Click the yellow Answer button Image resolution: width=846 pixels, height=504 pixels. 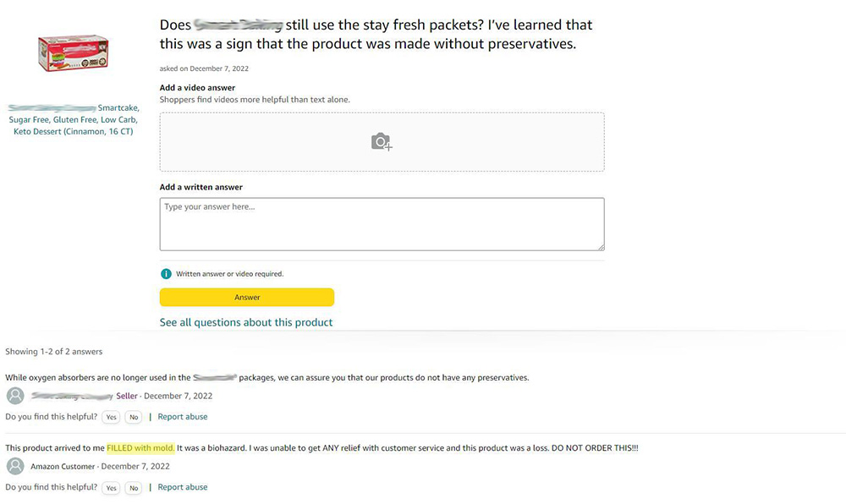[x=247, y=297]
